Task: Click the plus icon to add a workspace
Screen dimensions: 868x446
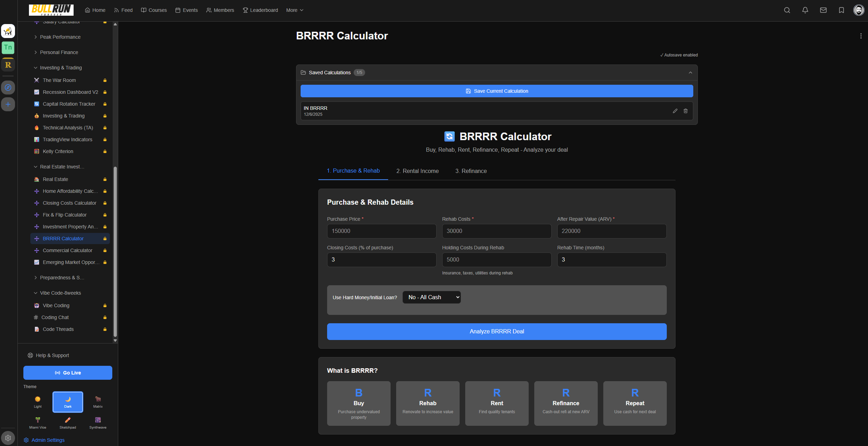Action: click(x=8, y=104)
